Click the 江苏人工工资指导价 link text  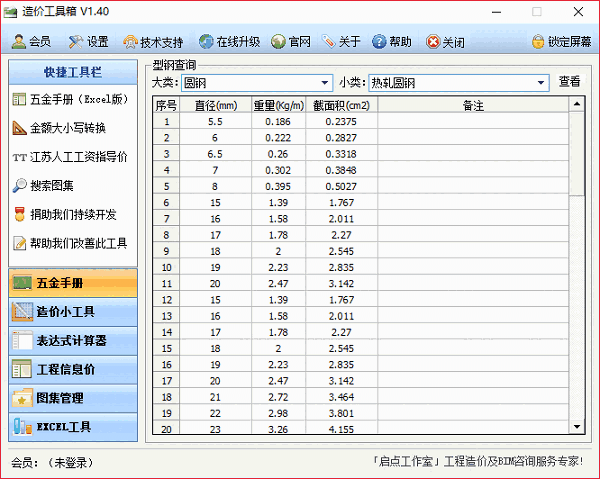79,157
